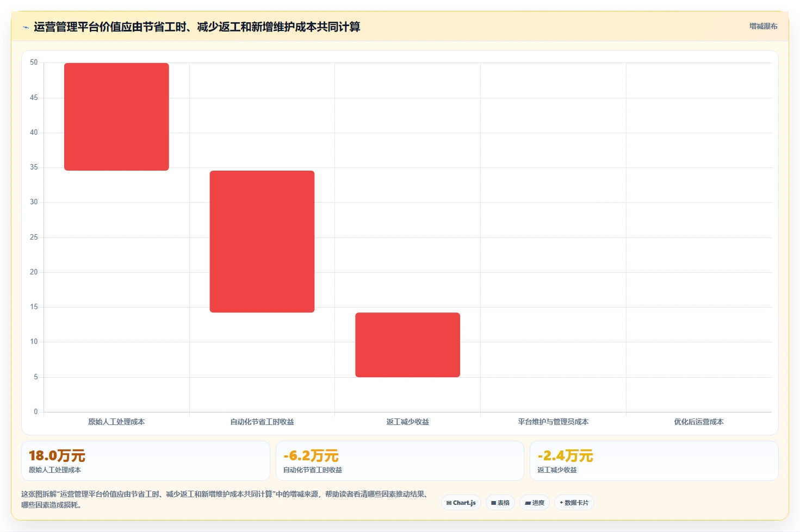Select the -2.4万元 data card

point(654,461)
